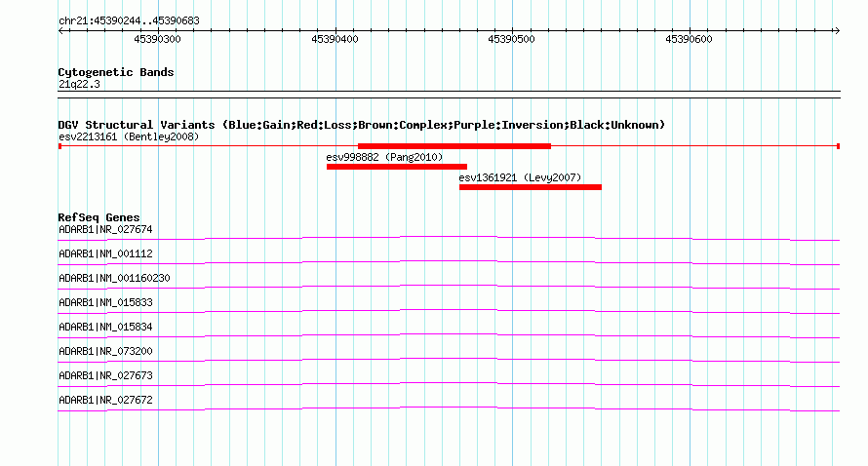The image size is (868, 466).
Task: Select variant label esv1361921 (Levy2007)
Action: [x=521, y=177]
